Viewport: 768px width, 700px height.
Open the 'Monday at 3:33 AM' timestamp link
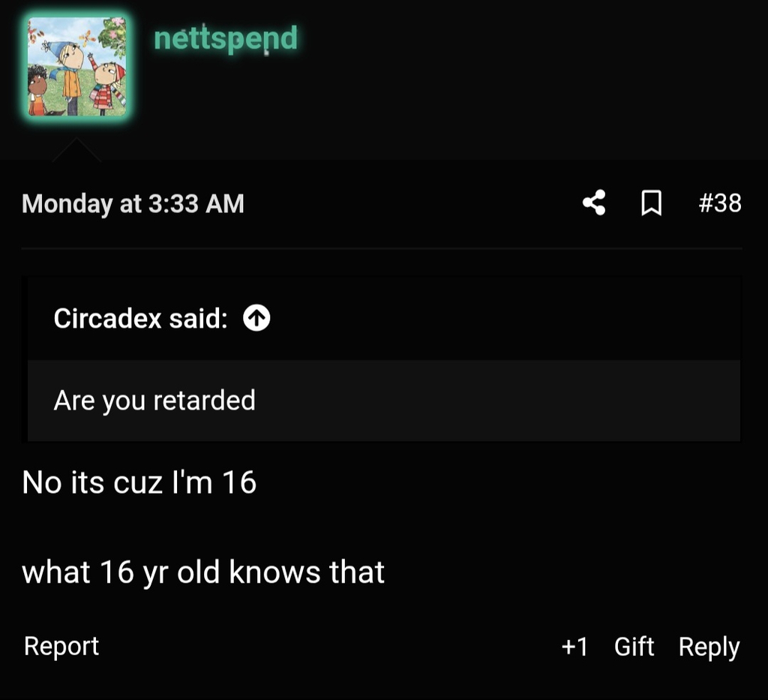coord(133,203)
